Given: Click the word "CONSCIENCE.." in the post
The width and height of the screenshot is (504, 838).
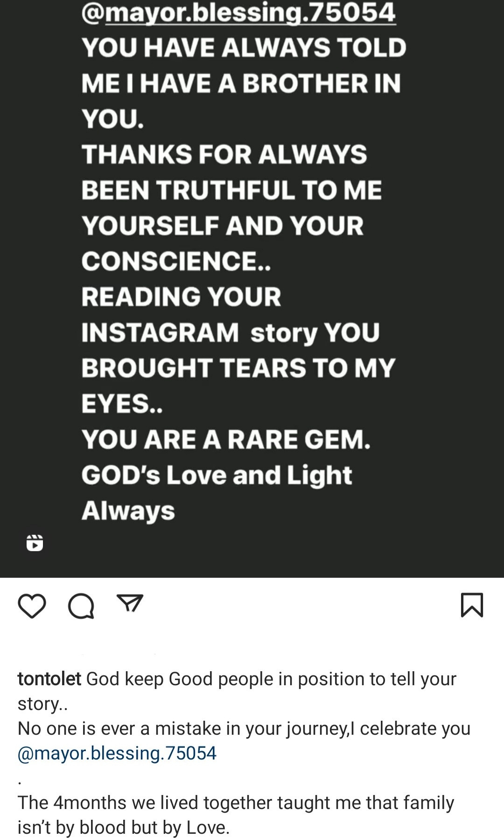Looking at the screenshot, I should click(x=176, y=261).
